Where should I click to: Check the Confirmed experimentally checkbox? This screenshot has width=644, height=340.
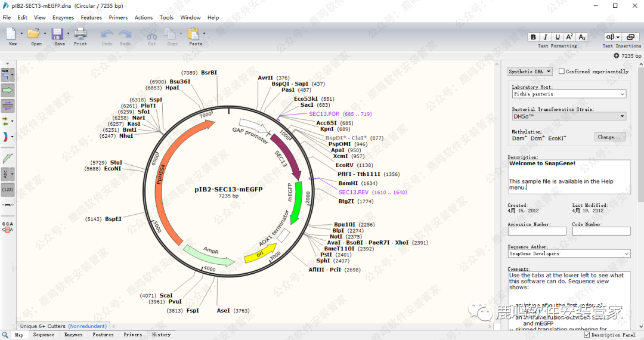point(561,72)
